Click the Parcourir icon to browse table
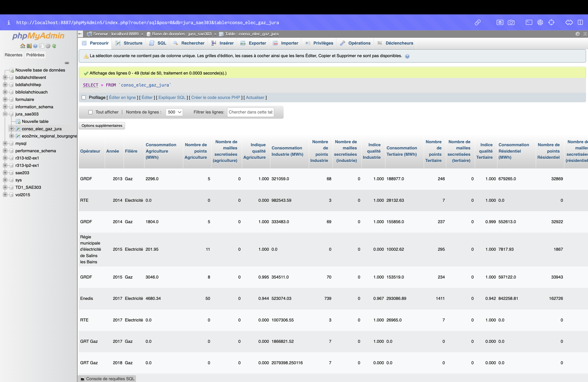This screenshot has height=382, width=588. point(85,43)
